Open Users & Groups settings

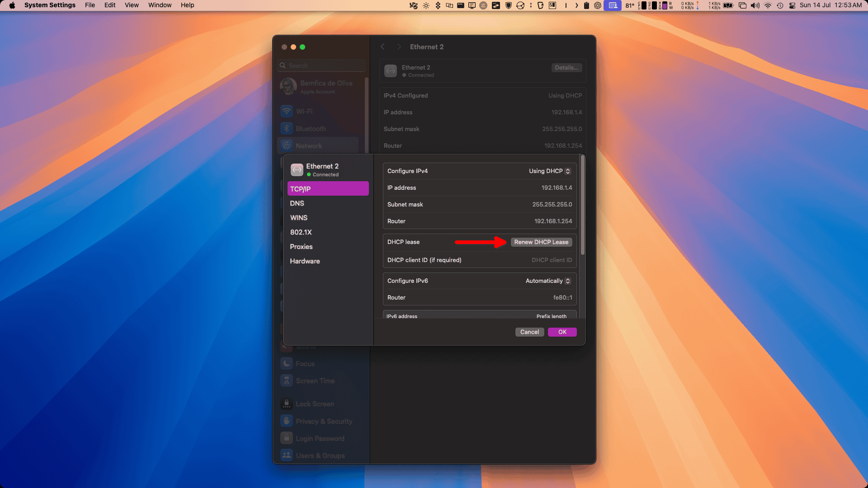click(320, 455)
